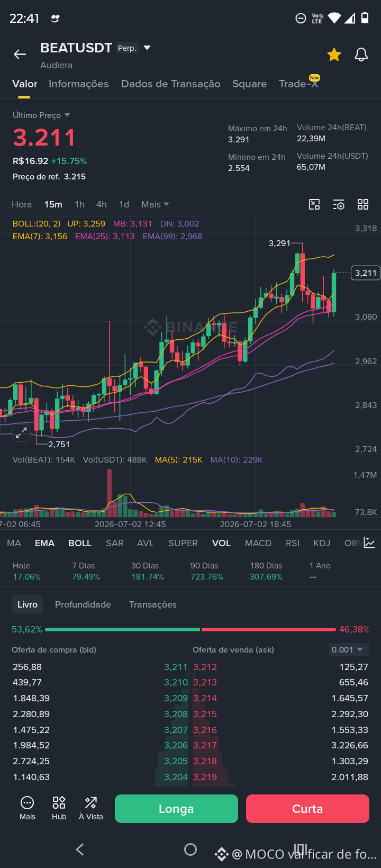Open indicator settings chart icon
381x868 pixels.
coord(369,543)
